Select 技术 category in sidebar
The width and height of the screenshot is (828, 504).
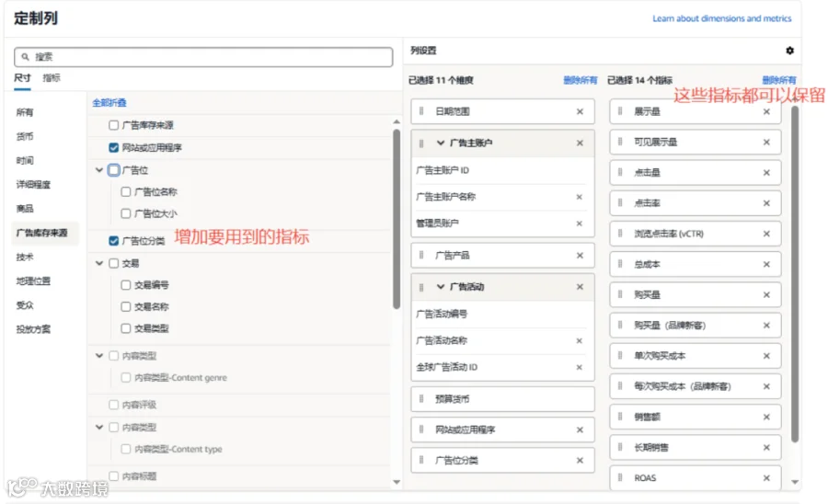(25, 257)
